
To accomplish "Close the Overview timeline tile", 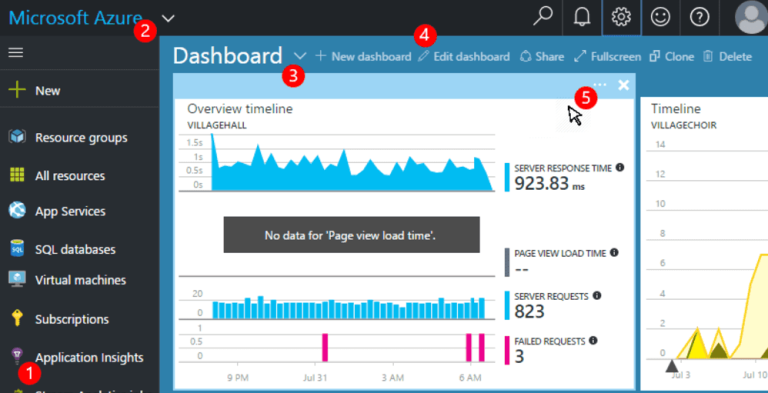I will click(x=624, y=85).
